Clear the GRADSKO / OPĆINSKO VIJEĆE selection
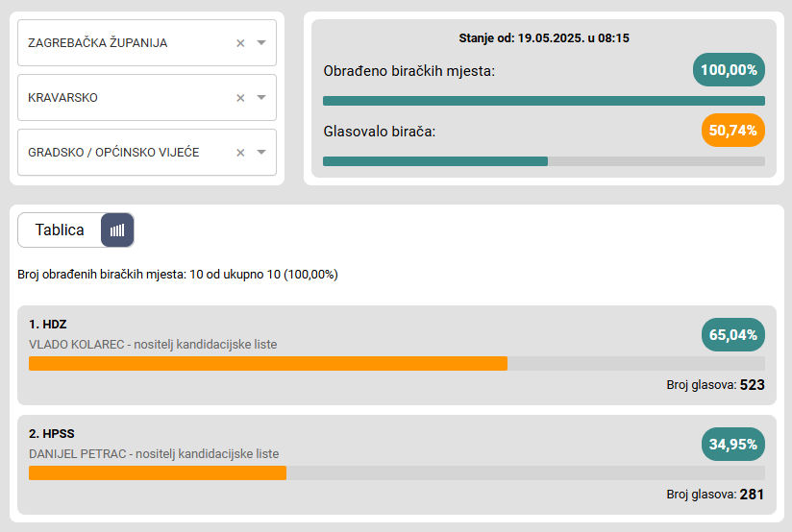This screenshot has height=532, width=792. [x=240, y=153]
